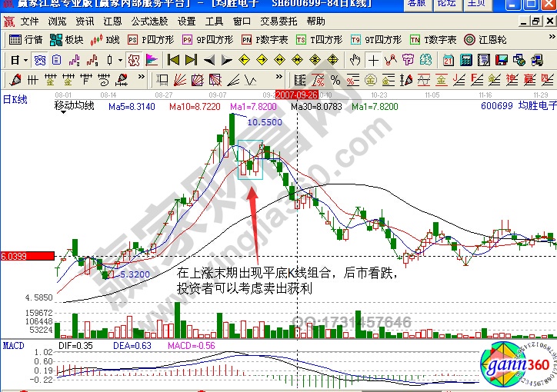This screenshot has width=557, height=392.
Task: Click the 日 daily period button
Action: click(15, 60)
